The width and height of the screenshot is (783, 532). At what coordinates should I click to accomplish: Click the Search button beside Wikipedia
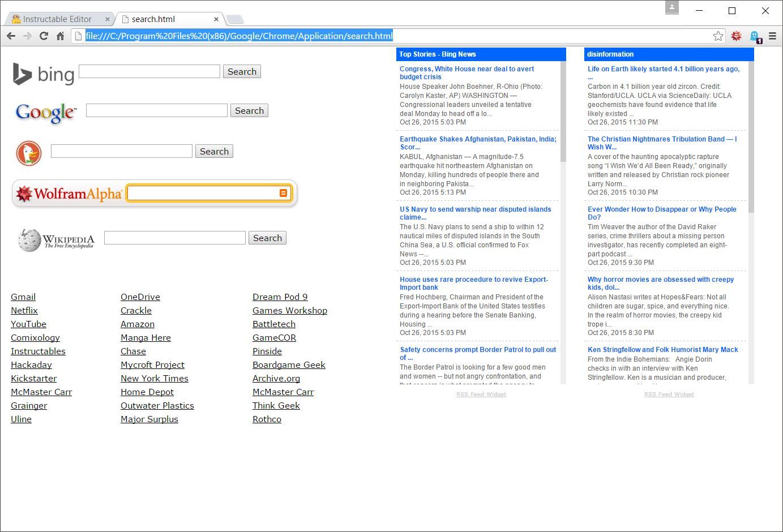click(267, 237)
